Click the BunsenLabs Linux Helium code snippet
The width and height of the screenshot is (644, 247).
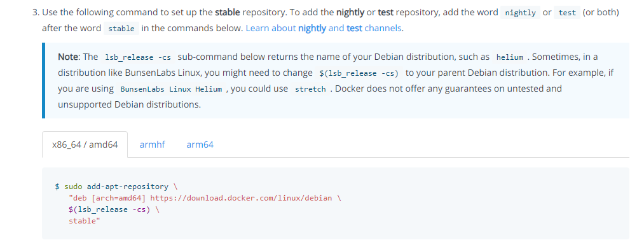(x=171, y=89)
